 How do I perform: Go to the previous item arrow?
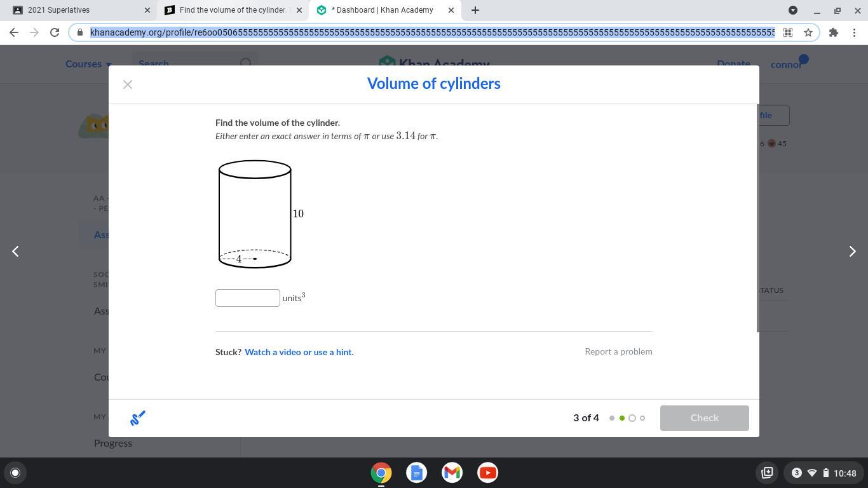click(16, 251)
